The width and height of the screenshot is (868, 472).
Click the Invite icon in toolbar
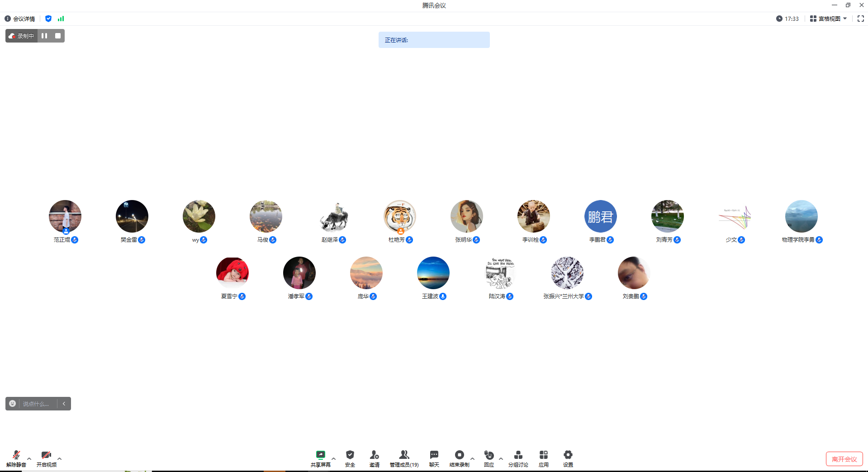tap(374, 455)
